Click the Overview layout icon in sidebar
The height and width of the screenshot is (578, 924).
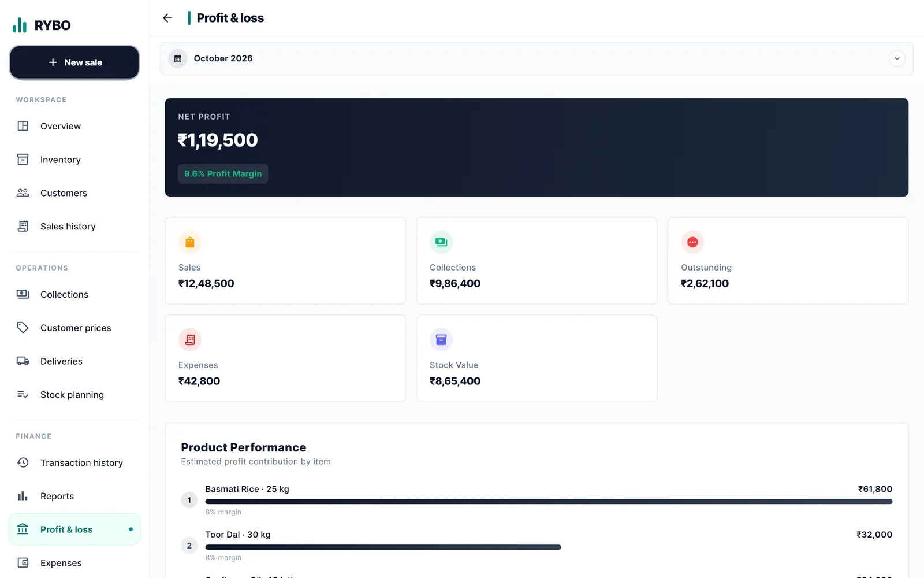click(23, 126)
